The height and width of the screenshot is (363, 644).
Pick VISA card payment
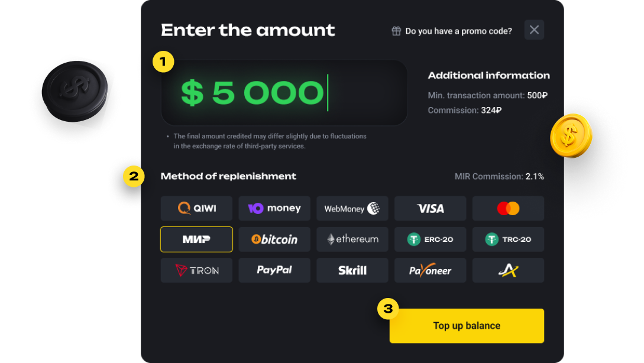click(431, 208)
